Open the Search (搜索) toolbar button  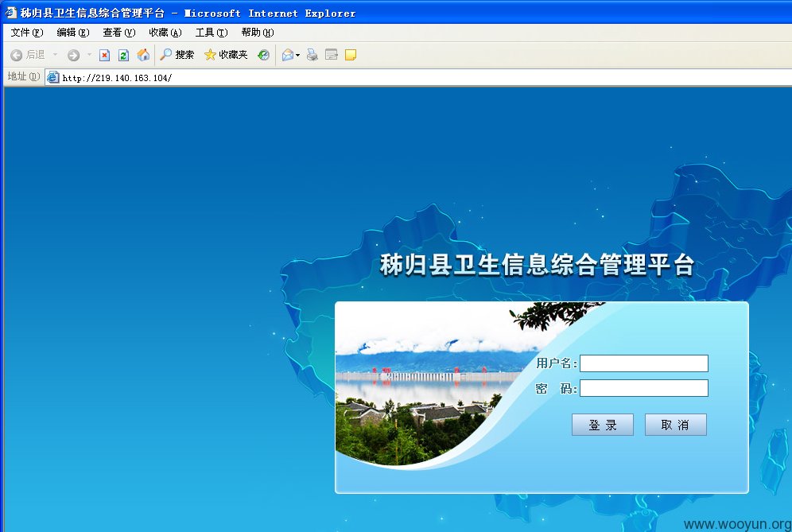coord(177,55)
